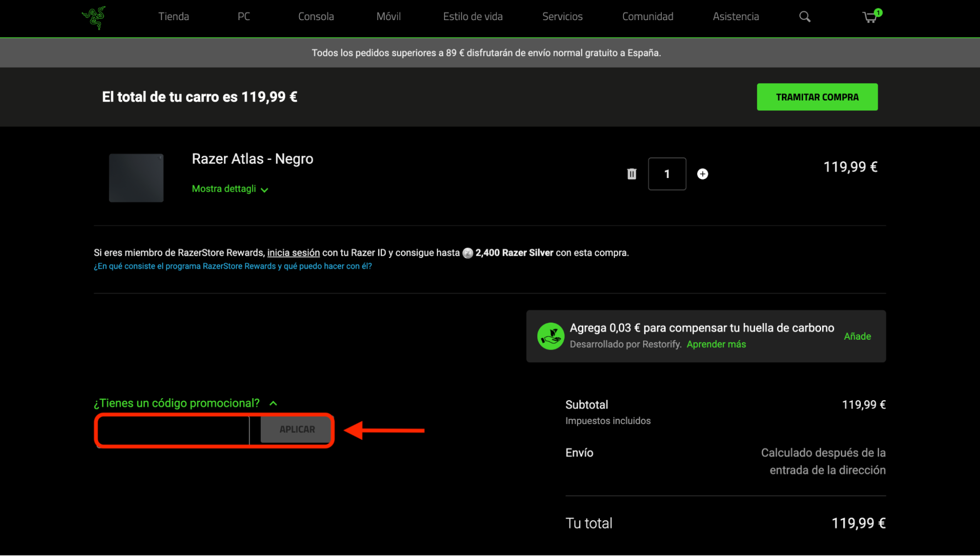This screenshot has width=980, height=556.
Task: Click the Subtotal label
Action: point(586,405)
